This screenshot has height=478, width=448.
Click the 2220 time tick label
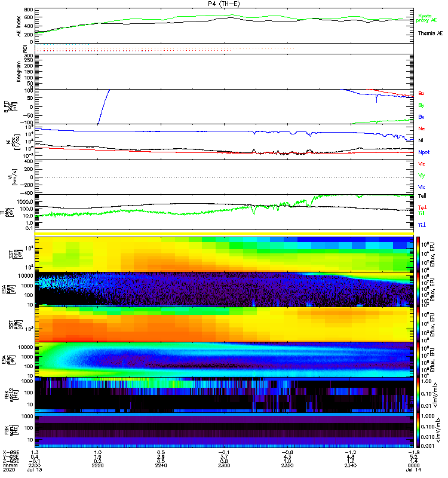(x=97, y=465)
